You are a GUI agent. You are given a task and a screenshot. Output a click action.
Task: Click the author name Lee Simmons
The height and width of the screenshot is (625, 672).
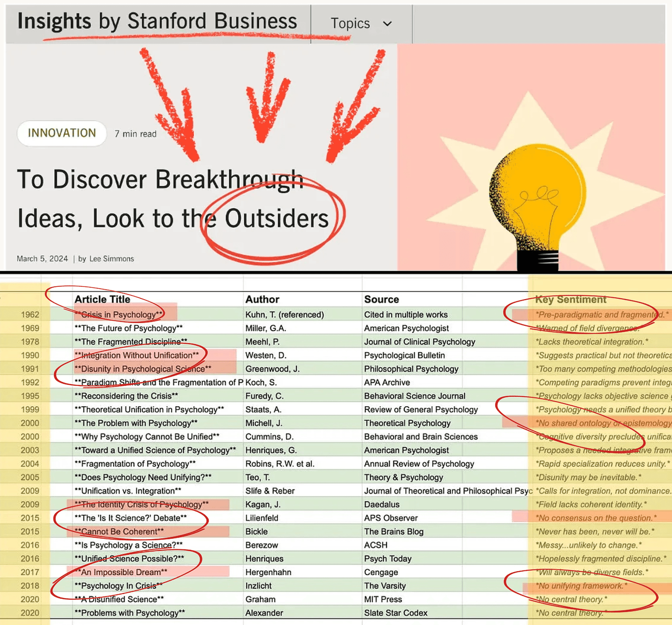[x=112, y=258]
